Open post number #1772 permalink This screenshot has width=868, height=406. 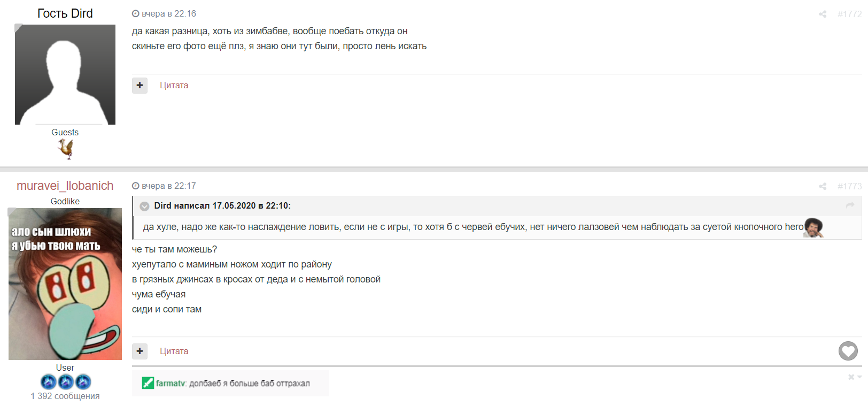849,14
